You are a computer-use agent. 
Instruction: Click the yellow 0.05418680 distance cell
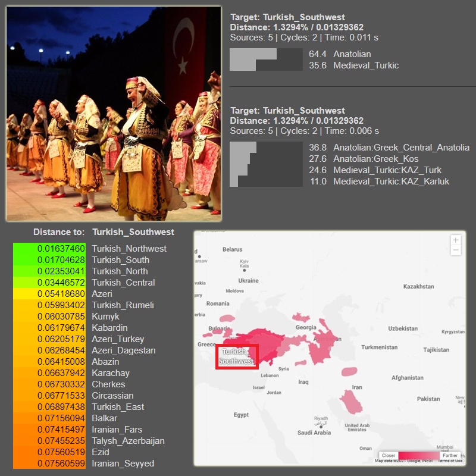pos(49,294)
